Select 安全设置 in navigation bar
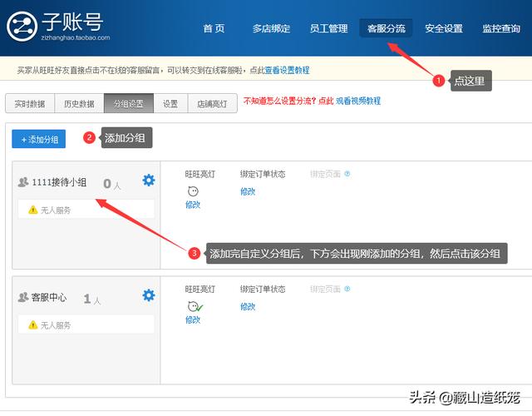The width and height of the screenshot is (532, 416). [443, 28]
